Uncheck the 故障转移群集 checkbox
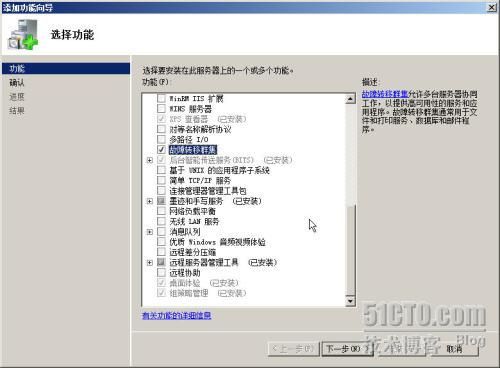 (x=161, y=150)
